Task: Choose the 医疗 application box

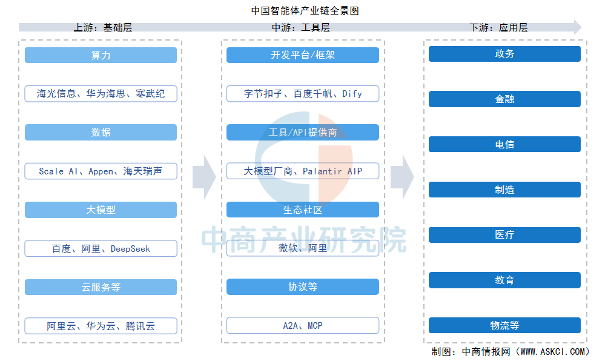Action: tap(504, 235)
